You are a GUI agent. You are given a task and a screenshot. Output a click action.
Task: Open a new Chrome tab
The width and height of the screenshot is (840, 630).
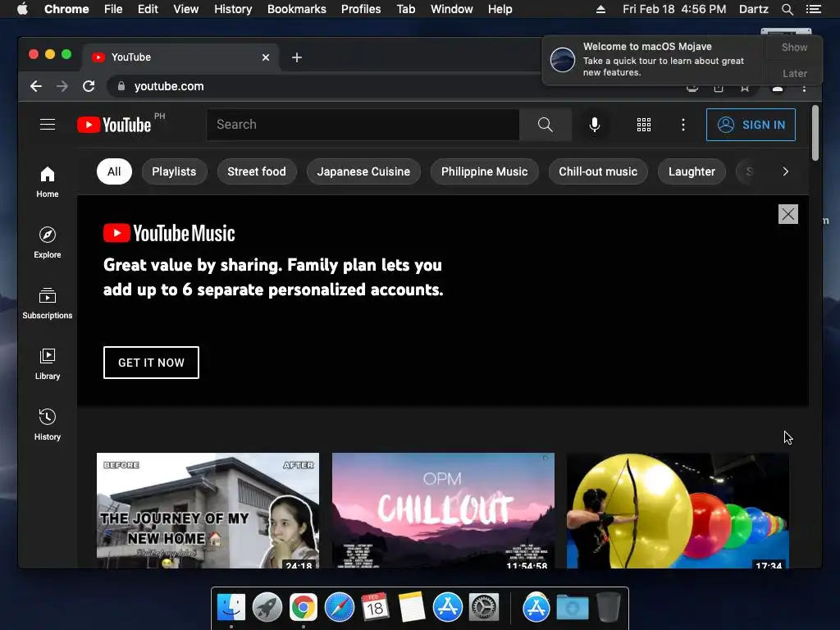pyautogui.click(x=297, y=57)
